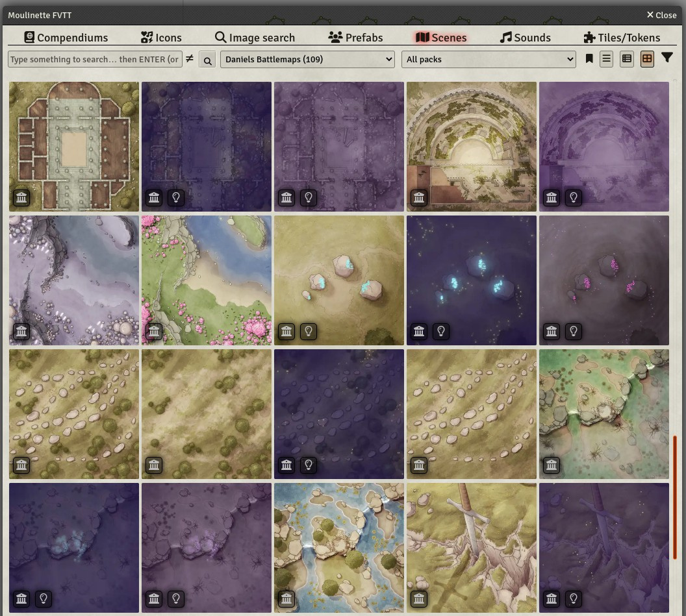Viewport: 686px width, 616px height.
Task: Click lightbulb icon on night blue crystals map
Action: point(441,332)
